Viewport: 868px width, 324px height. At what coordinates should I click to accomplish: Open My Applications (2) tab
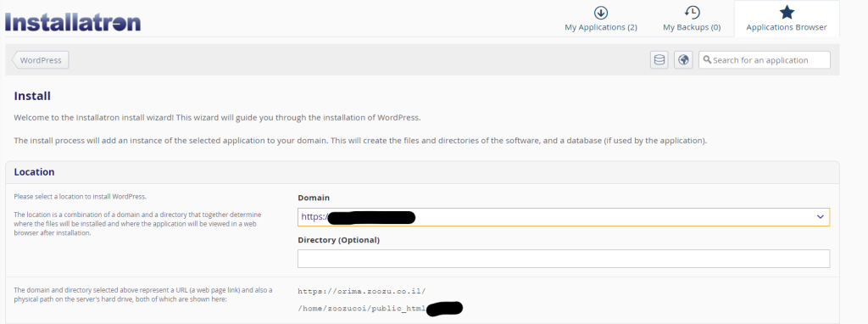601,19
